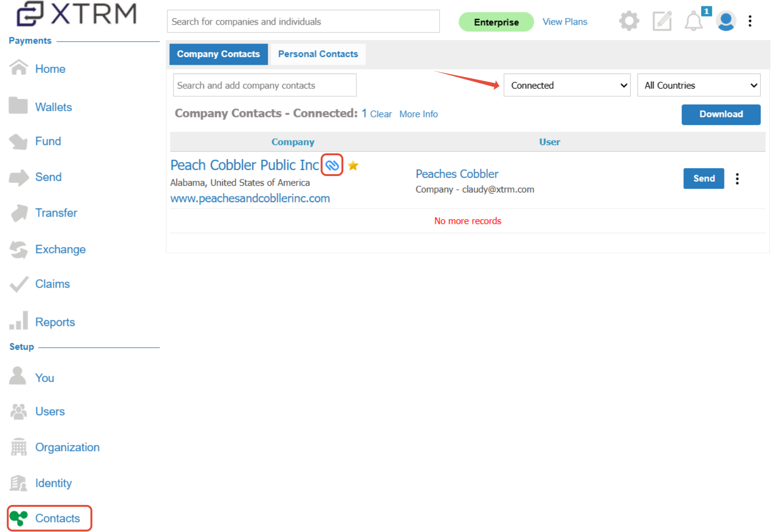Switch to Company Contacts tab

219,54
